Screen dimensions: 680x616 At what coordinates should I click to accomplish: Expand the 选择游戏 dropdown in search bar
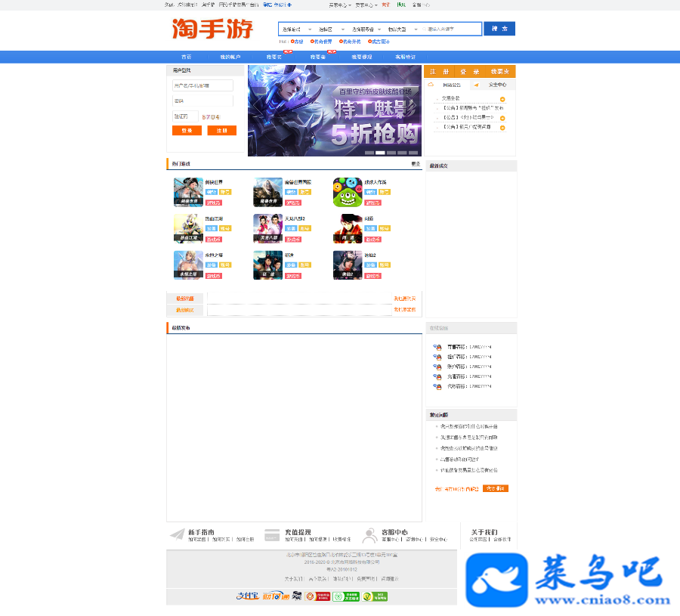pos(297,29)
